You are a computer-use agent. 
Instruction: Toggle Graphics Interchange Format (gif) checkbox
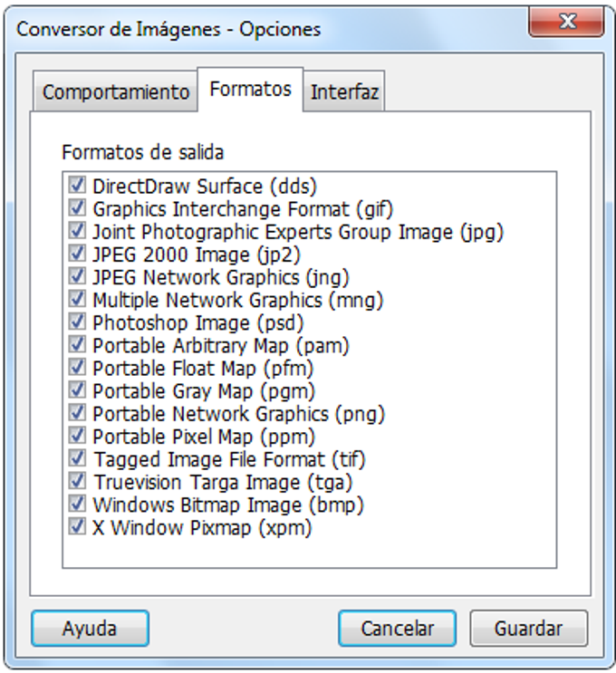coord(77,209)
